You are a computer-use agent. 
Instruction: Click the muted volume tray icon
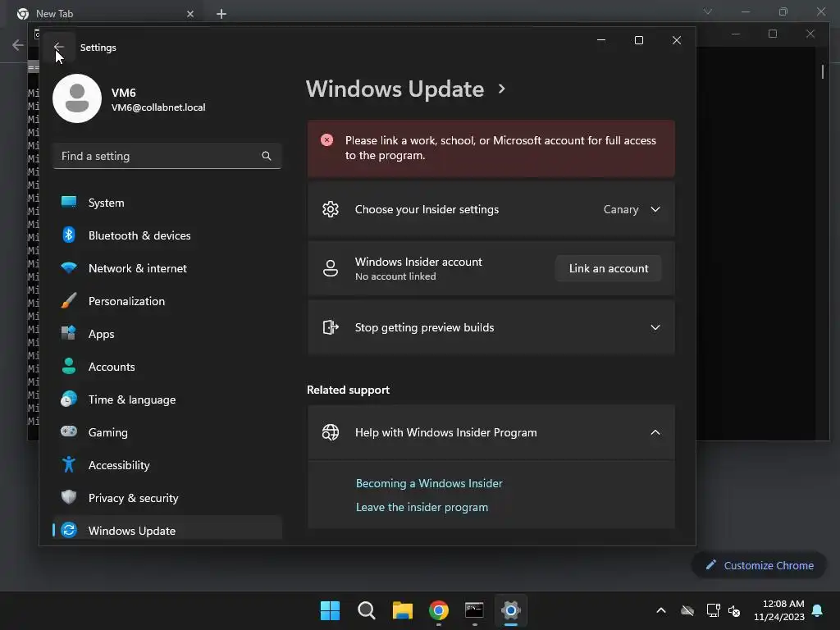(734, 610)
